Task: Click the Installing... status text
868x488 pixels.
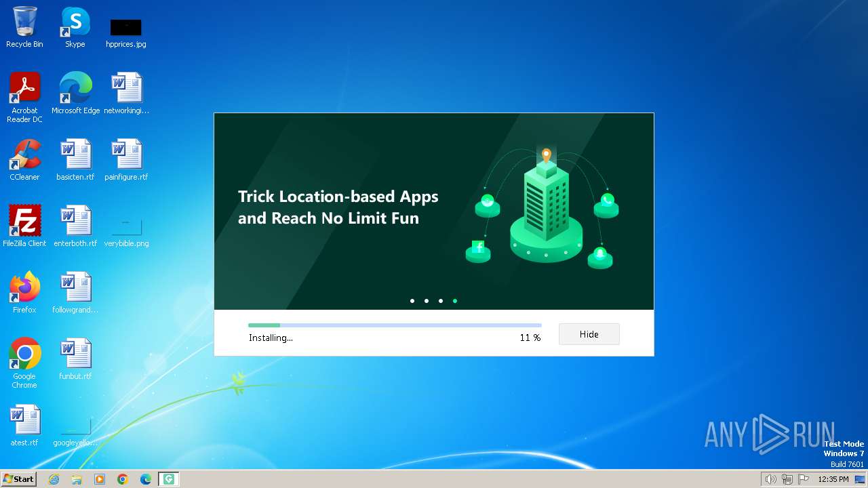Action: click(x=271, y=338)
